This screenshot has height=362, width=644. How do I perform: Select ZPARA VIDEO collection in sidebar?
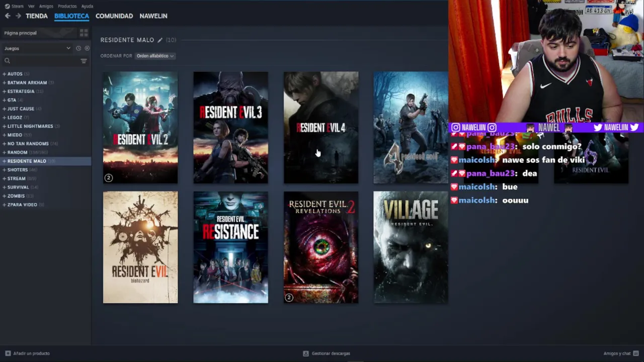pyautogui.click(x=45, y=205)
